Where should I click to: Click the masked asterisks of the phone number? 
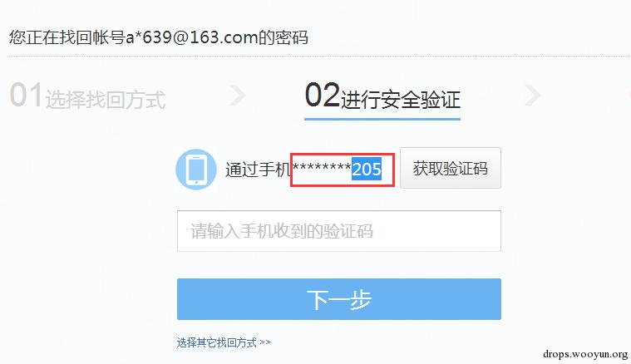322,167
